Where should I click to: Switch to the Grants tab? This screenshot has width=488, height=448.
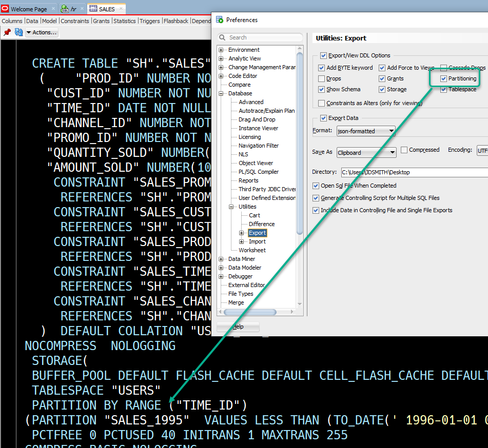(101, 21)
